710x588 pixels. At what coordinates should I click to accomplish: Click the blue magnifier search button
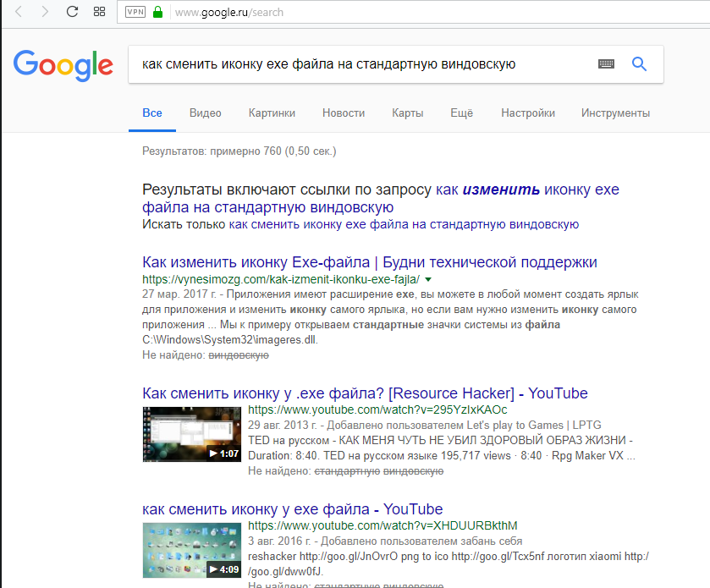(x=639, y=63)
